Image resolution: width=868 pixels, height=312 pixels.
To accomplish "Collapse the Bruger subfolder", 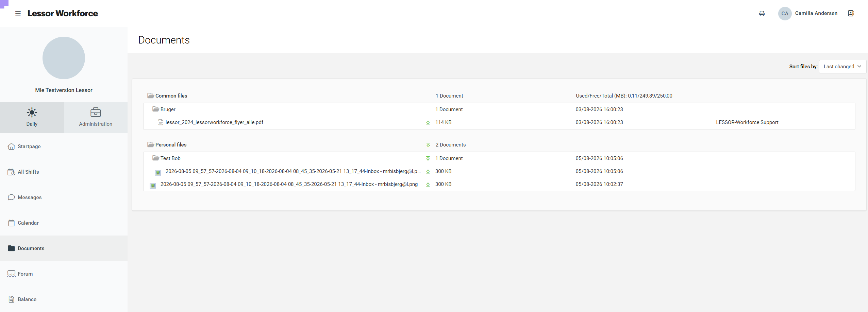I will (x=168, y=109).
